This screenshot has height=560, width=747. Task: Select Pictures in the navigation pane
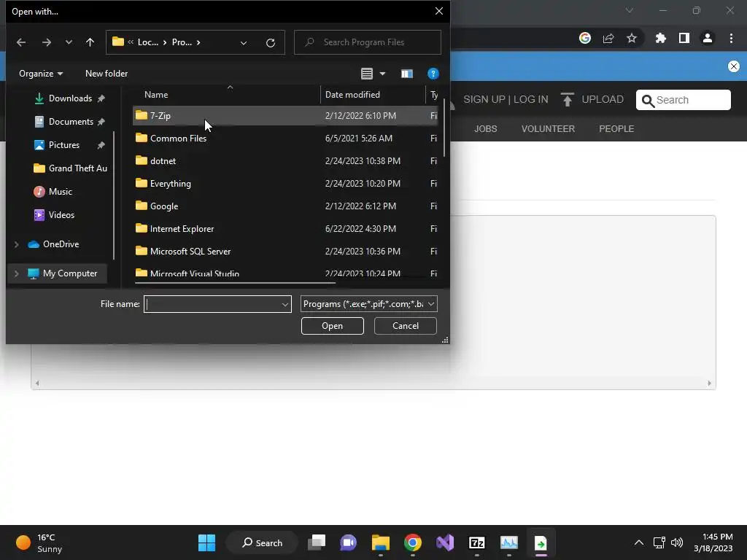(x=64, y=145)
